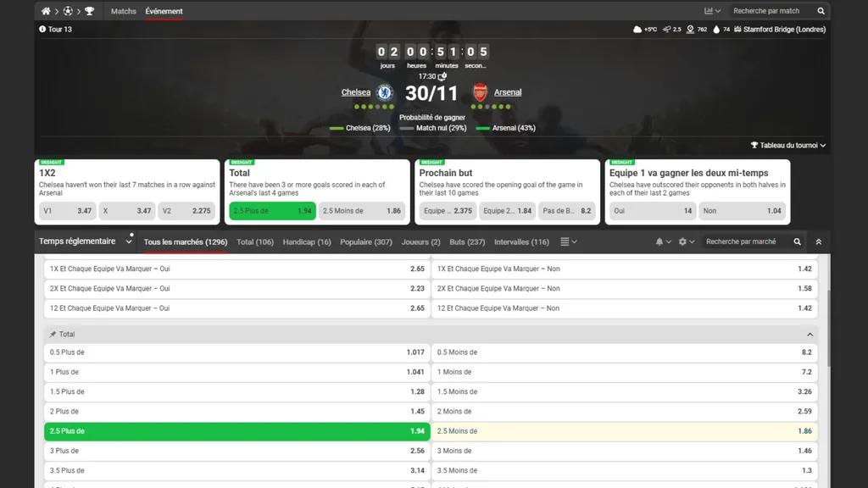
Task: Open the Chelsea team page link
Action: tap(358, 93)
